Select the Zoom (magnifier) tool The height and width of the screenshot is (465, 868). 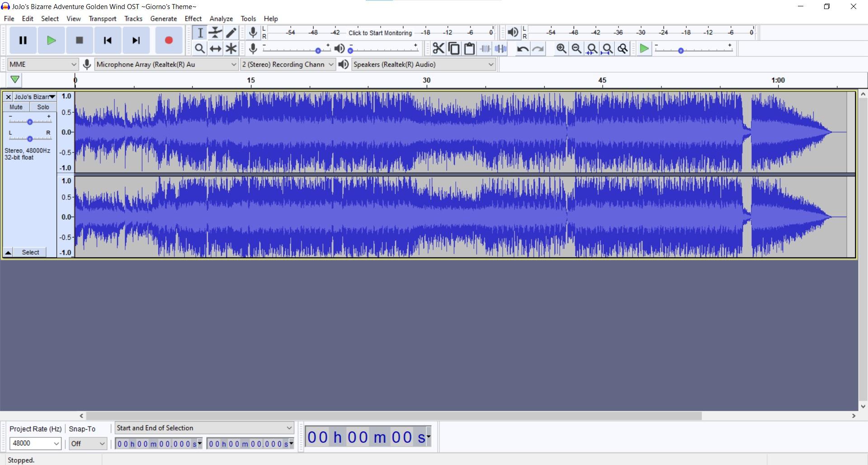pos(200,48)
